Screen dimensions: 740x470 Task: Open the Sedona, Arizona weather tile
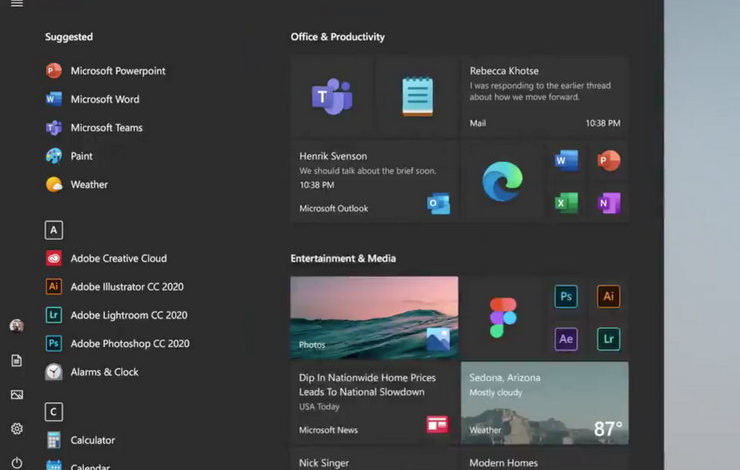point(545,403)
